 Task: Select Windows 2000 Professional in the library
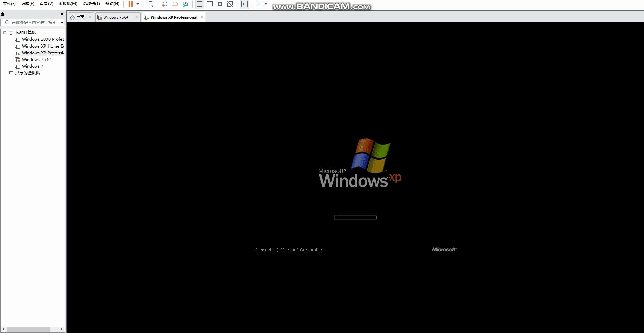coord(42,39)
